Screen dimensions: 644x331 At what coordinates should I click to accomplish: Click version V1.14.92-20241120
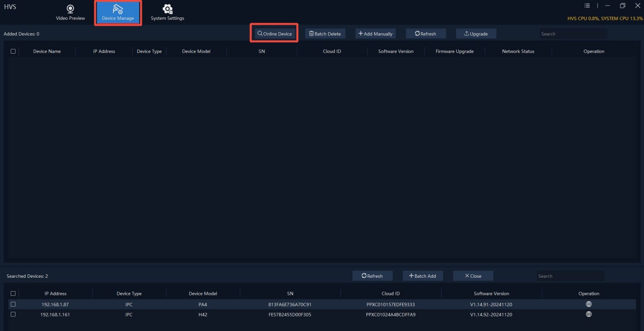pos(491,315)
